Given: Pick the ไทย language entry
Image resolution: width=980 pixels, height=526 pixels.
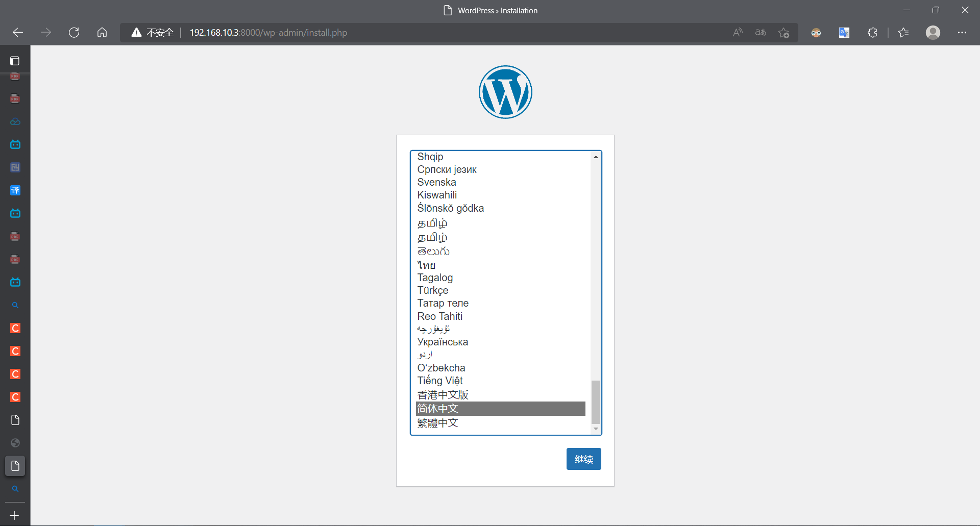Looking at the screenshot, I should [501, 265].
